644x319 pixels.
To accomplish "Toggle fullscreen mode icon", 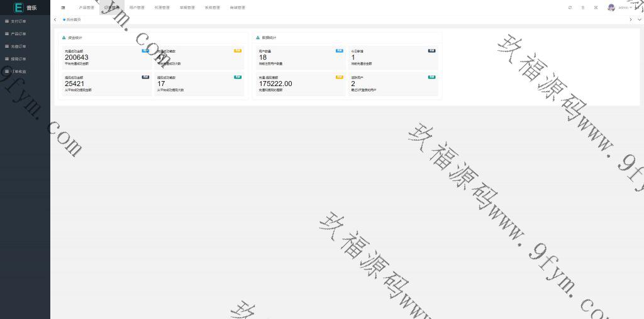I will 596,8.
